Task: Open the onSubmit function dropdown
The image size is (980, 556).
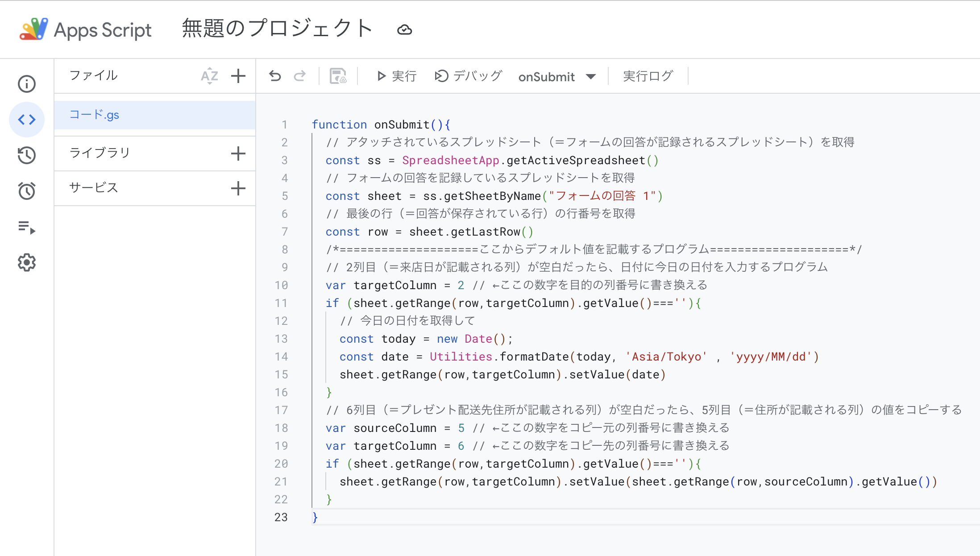Action: (557, 76)
